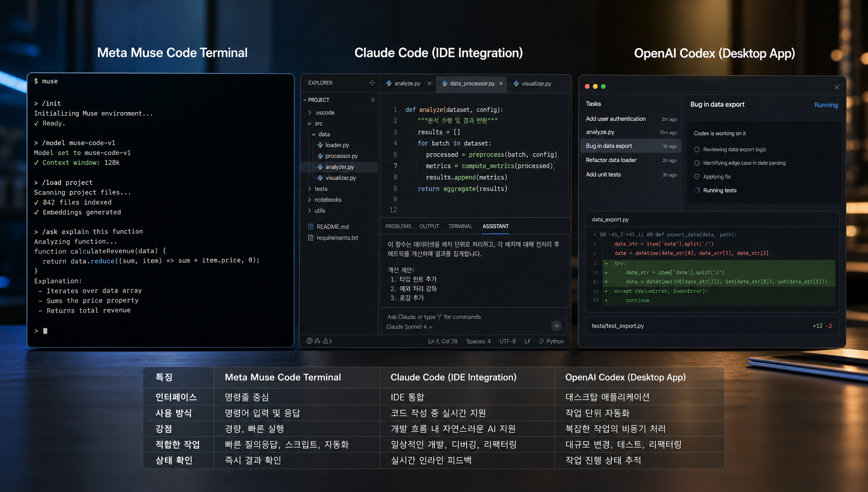Open the Claude Sonnet 4 model dropdown
This screenshot has height=492, width=868.
[x=410, y=327]
